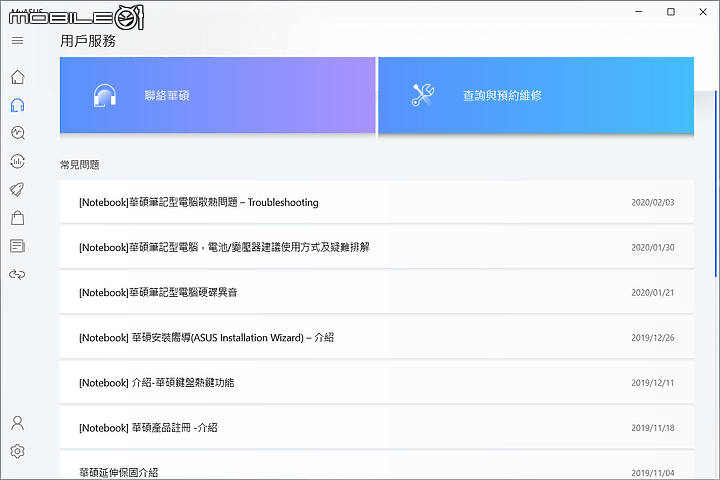Viewport: 720px width, 480px height.
Task: Open the System Diagnosis sidebar icon
Action: point(17,133)
